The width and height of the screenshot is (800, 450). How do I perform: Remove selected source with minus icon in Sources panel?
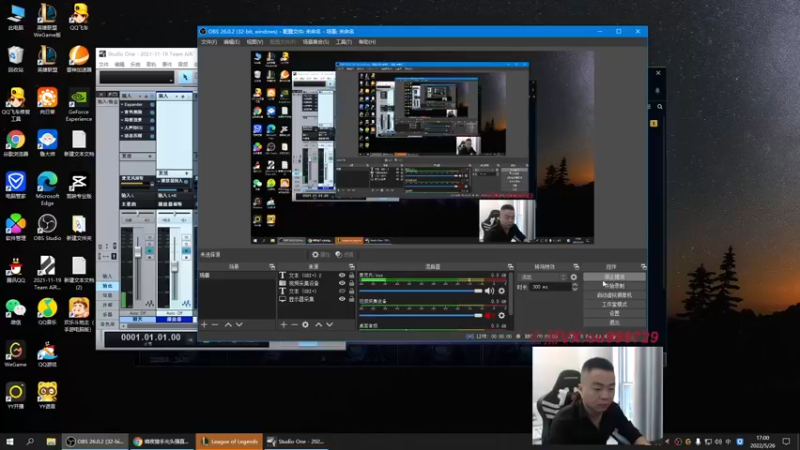(x=294, y=324)
